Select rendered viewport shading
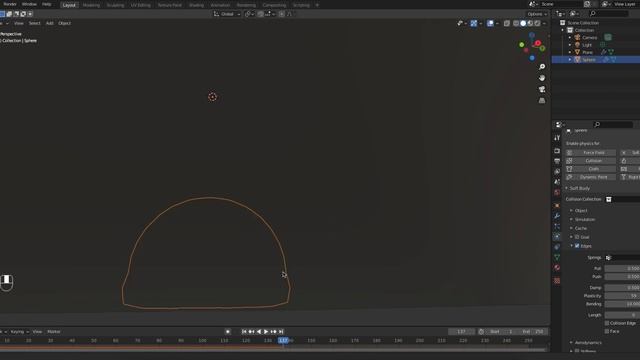The height and width of the screenshot is (360, 640). [x=537, y=23]
